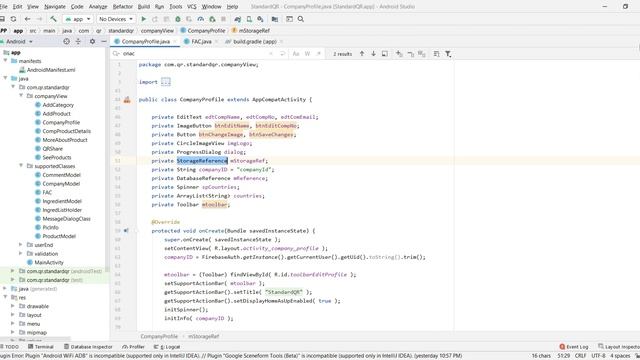Open the TODO tool window

click(10, 347)
